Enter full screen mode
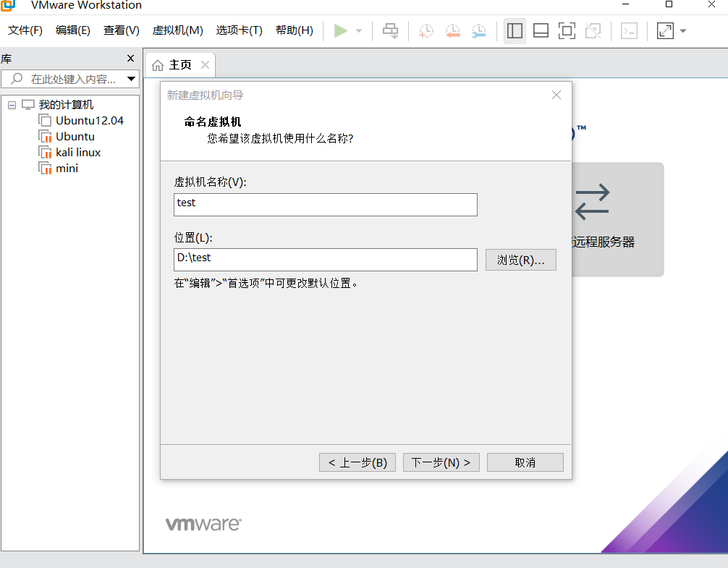 tap(567, 30)
